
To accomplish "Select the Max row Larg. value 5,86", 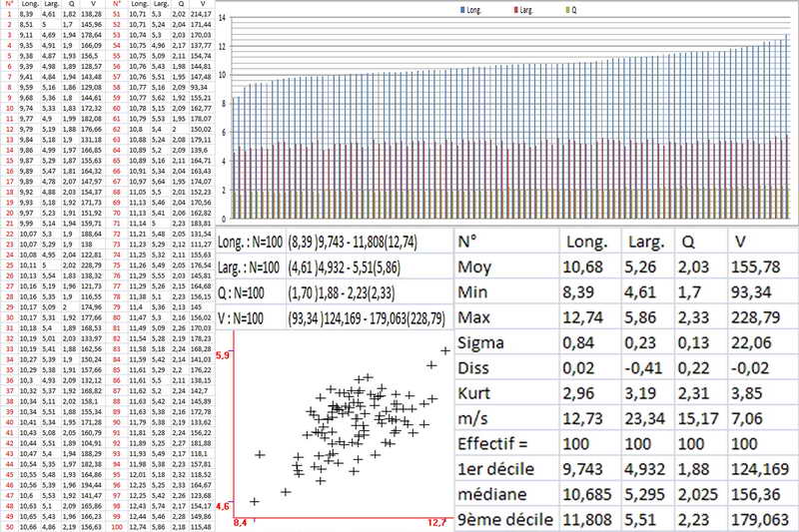I will [640, 317].
